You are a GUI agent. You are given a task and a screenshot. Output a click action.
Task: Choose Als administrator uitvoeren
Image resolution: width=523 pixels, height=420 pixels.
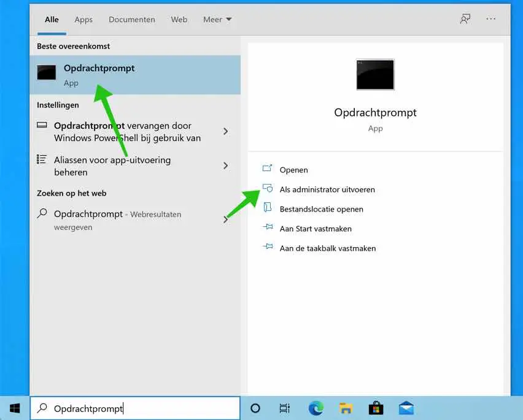327,189
